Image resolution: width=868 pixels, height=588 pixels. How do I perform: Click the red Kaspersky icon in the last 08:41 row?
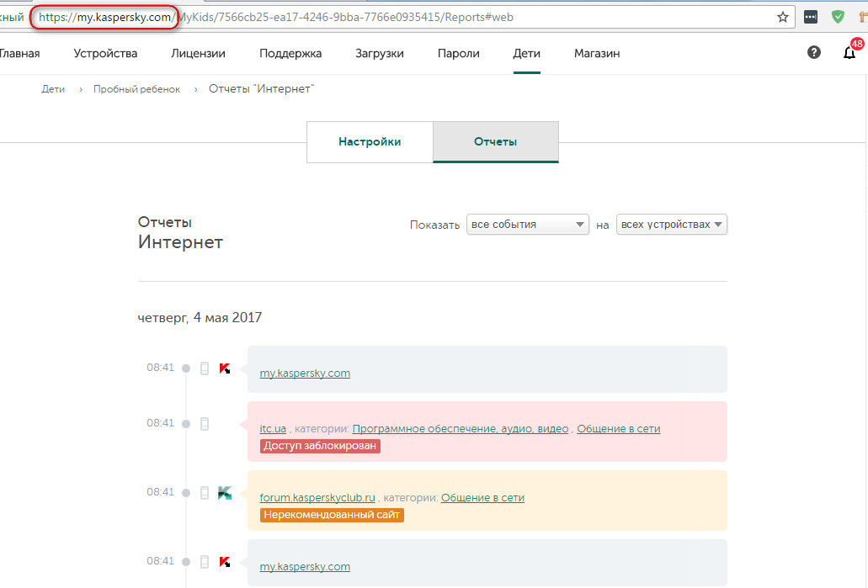(x=225, y=562)
